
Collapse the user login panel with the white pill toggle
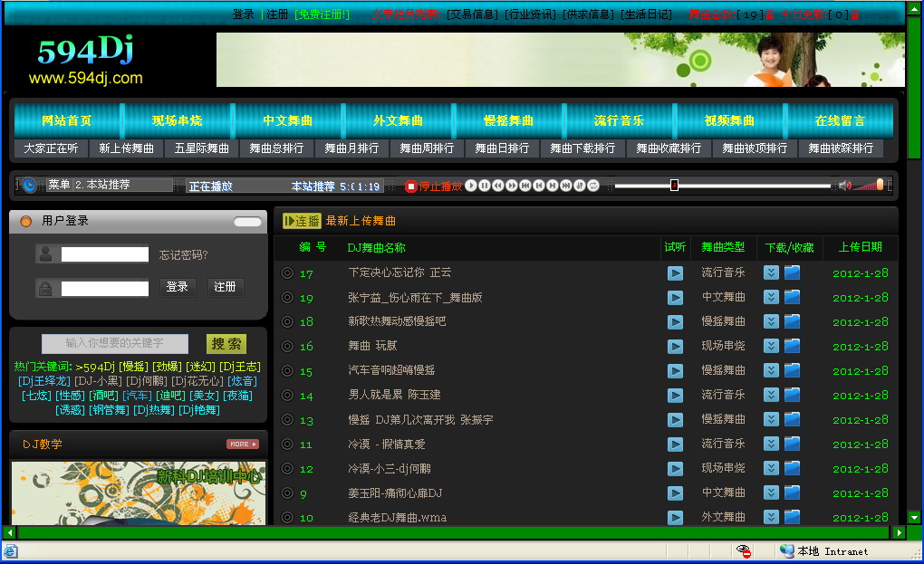click(x=247, y=222)
